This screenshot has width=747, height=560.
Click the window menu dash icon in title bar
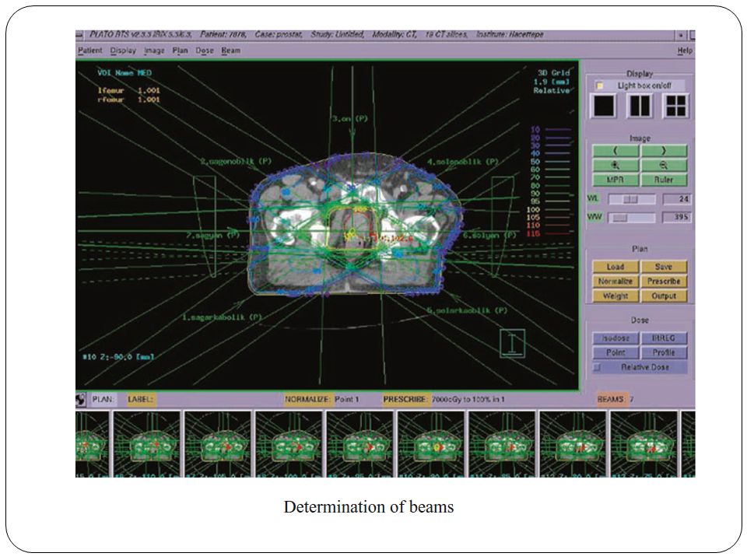click(79, 35)
